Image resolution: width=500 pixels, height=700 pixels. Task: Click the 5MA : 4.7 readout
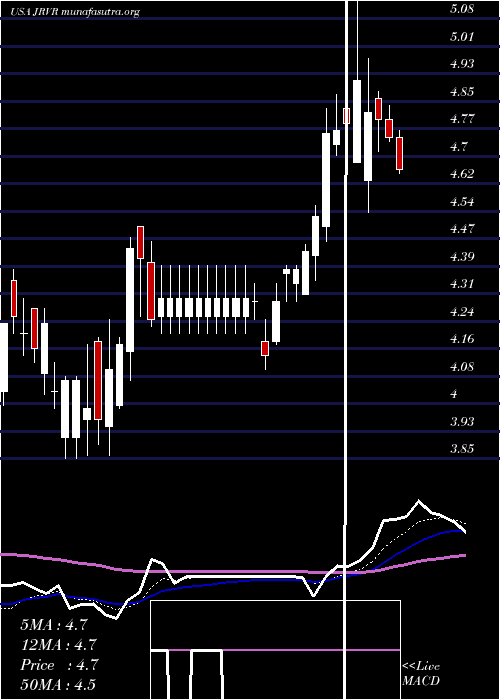53,625
